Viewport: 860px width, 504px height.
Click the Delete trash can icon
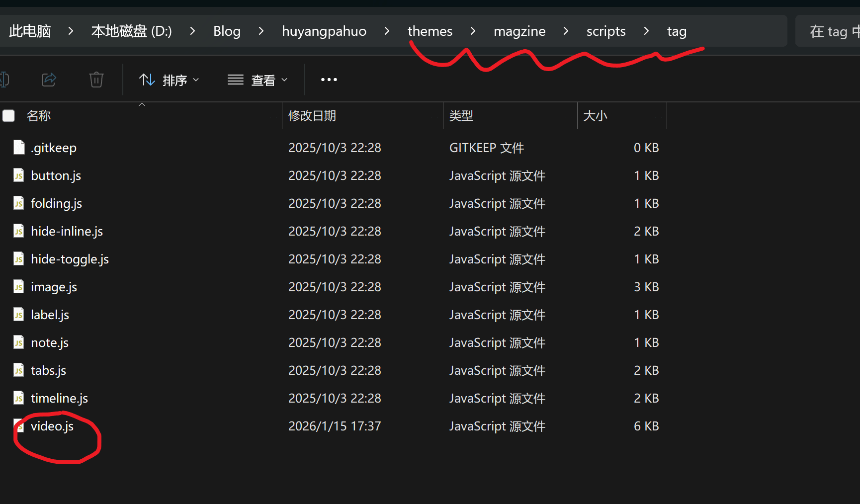(96, 80)
